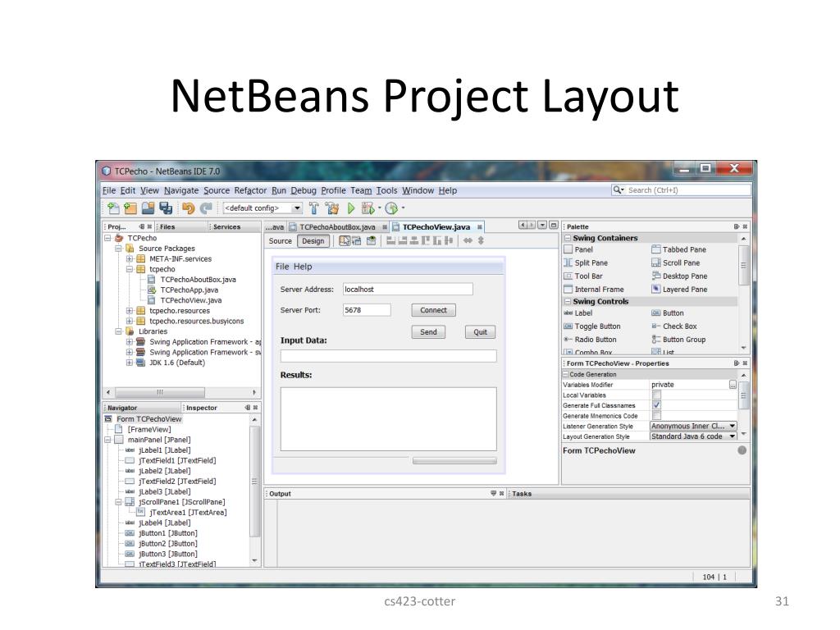Click the Debug Project toolbar icon
This screenshot has height=630, width=840.
point(368,208)
